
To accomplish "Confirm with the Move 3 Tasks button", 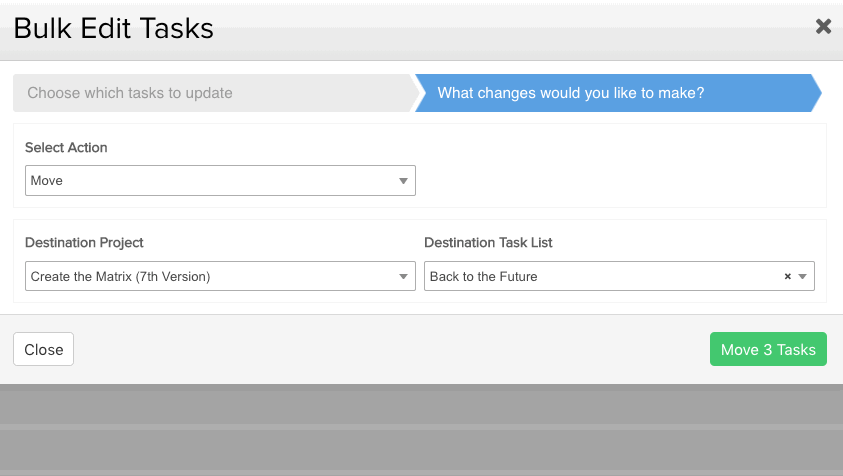I will pyautogui.click(x=768, y=349).
